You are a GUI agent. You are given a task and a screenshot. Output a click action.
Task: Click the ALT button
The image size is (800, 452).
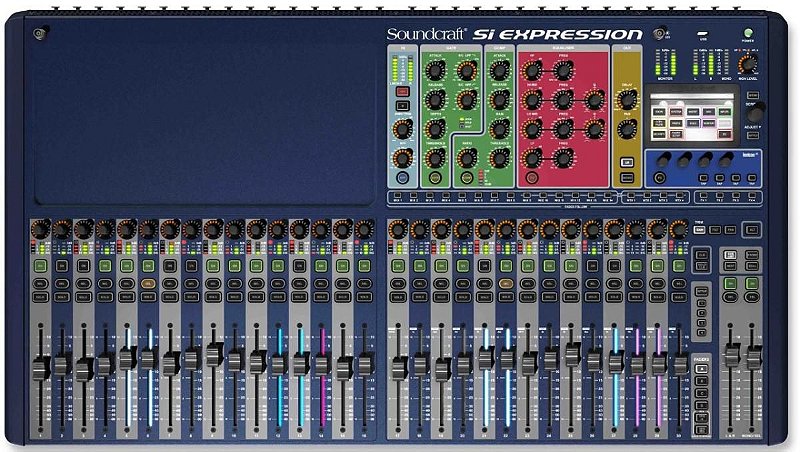[x=751, y=230]
